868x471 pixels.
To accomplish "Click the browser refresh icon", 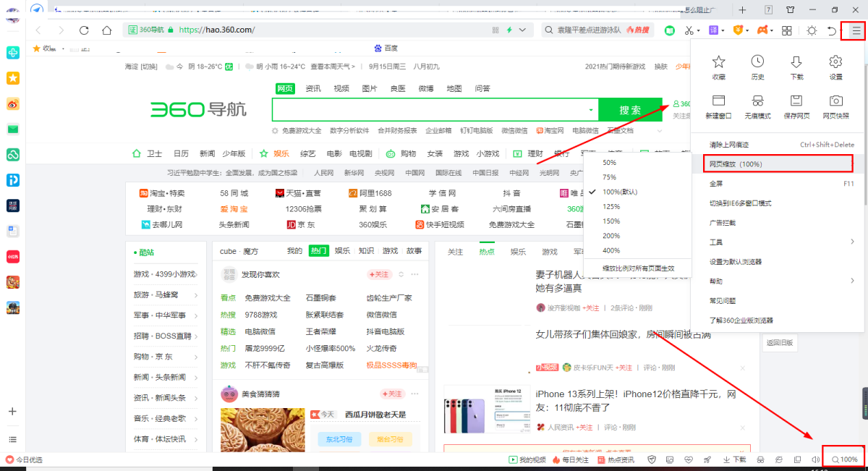I will 84,30.
